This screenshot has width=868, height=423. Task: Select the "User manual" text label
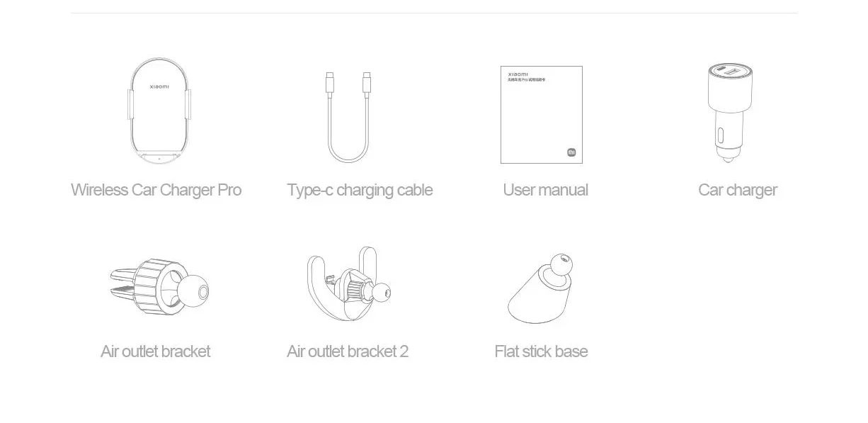545,190
